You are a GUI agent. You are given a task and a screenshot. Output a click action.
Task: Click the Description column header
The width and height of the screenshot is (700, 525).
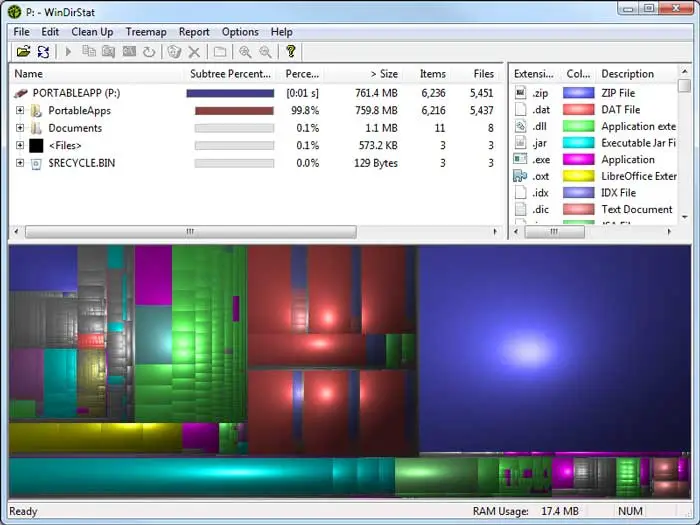[x=628, y=74]
